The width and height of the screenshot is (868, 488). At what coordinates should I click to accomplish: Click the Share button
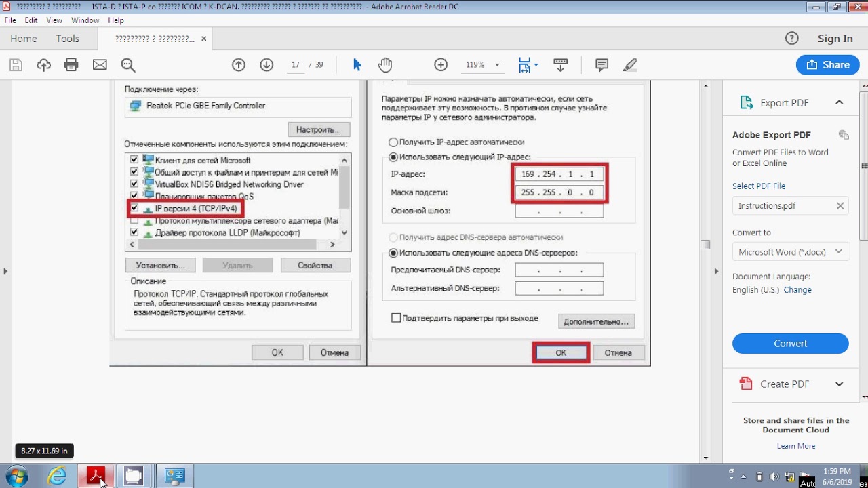[827, 65]
